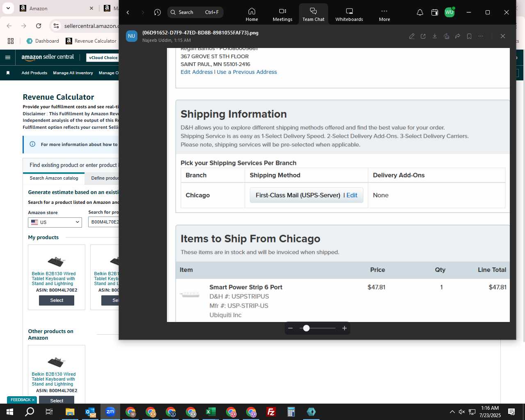
Task: Open the Revenue Calculator bookmark
Action: [x=91, y=41]
